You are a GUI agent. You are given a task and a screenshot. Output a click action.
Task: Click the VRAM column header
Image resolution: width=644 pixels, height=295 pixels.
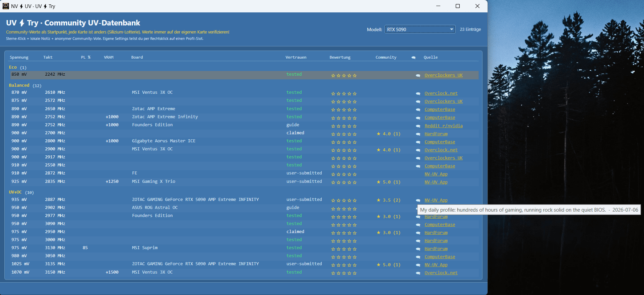pyautogui.click(x=109, y=57)
